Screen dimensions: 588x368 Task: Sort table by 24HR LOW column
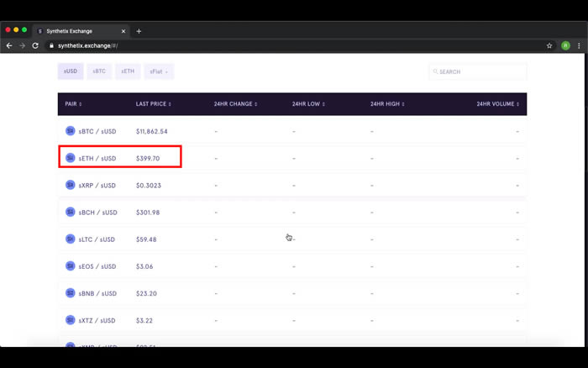308,104
